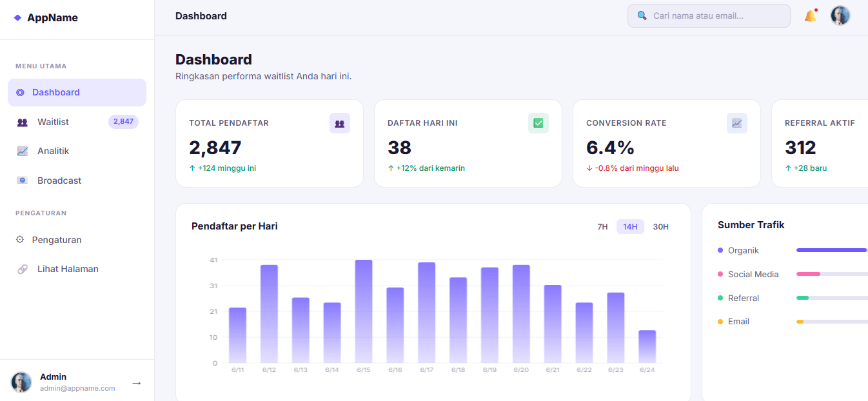The height and width of the screenshot is (401, 868).
Task: Click the green Referral legend dot
Action: point(720,298)
